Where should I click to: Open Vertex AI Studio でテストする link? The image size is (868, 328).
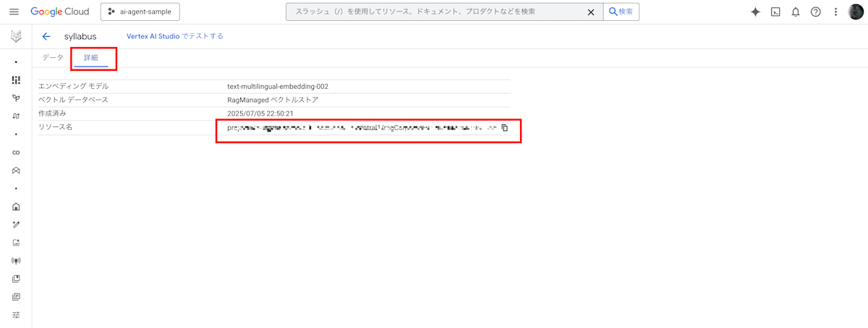175,36
